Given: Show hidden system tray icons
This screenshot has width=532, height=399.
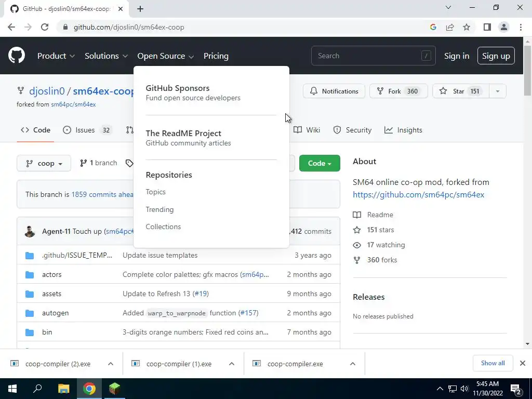Looking at the screenshot, I should pyautogui.click(x=440, y=389).
